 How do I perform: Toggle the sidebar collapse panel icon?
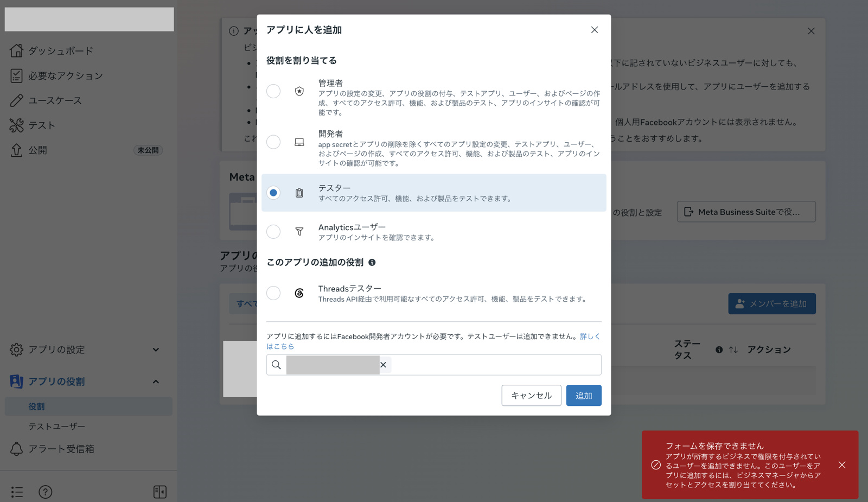160,492
